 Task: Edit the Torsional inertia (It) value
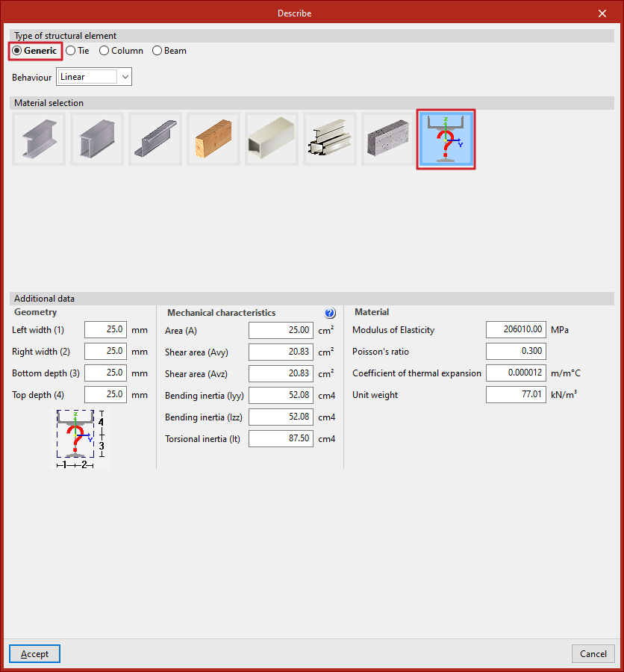pyautogui.click(x=281, y=438)
